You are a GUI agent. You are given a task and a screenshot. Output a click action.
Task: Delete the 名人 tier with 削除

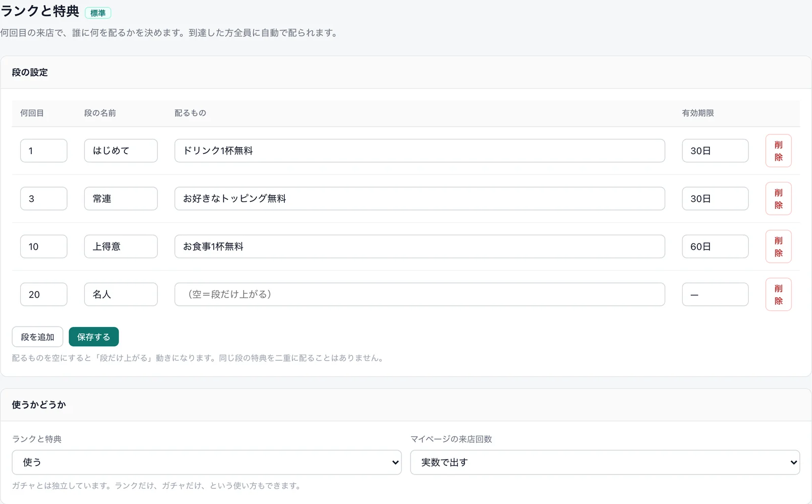pos(779,295)
